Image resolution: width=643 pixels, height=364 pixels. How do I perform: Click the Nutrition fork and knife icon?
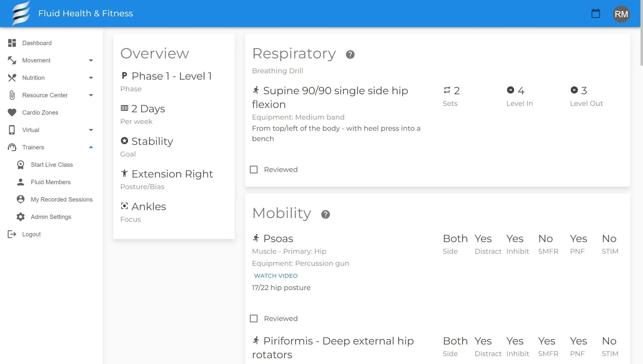click(12, 78)
